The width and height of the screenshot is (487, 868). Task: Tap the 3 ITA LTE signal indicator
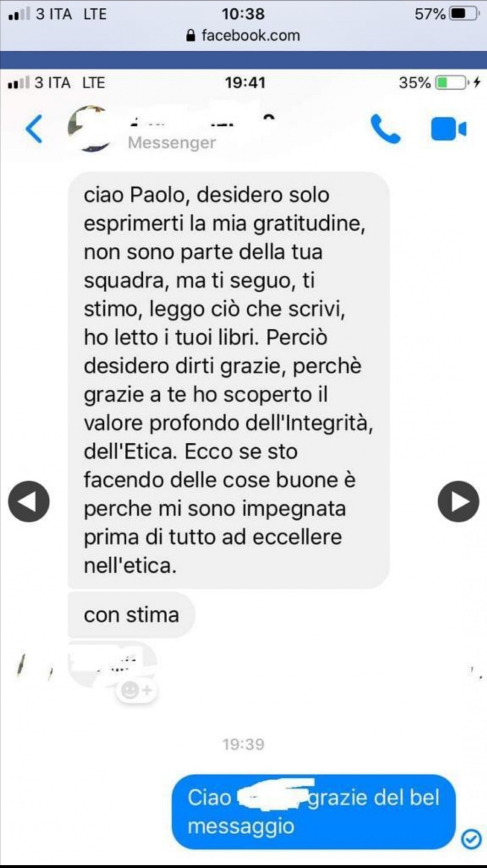(x=57, y=14)
